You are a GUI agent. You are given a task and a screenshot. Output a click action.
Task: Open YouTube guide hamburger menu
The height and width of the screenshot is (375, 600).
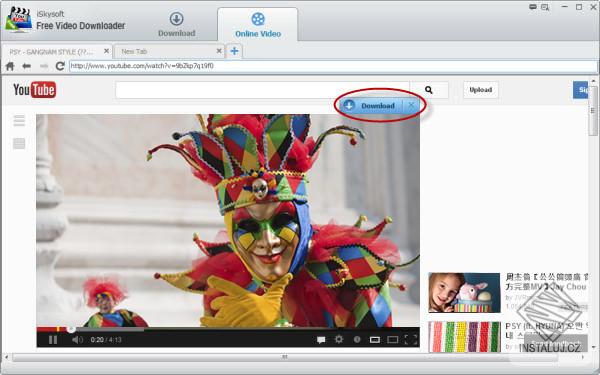[19, 121]
